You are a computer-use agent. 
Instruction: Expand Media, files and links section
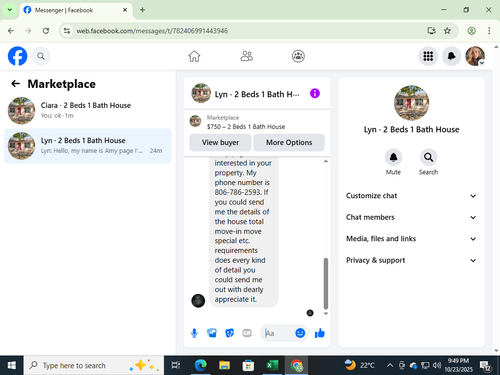click(411, 239)
